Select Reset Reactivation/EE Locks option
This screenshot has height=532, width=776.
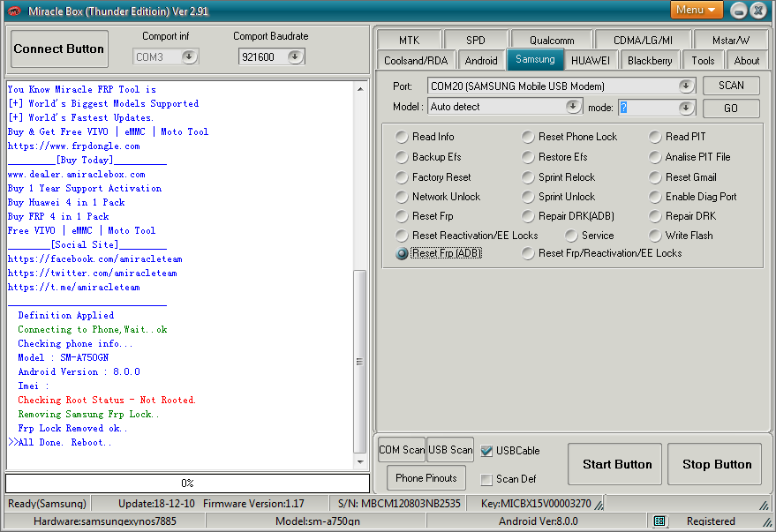point(402,236)
